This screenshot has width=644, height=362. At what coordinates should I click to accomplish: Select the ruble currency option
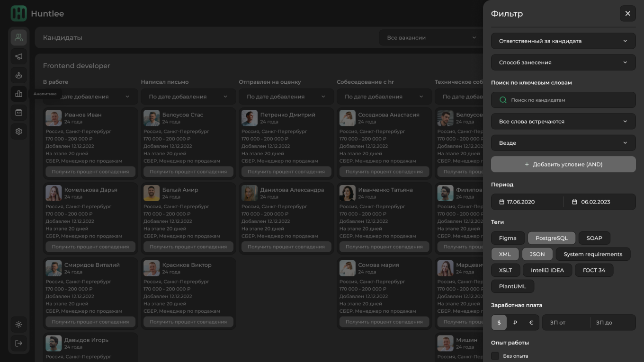tap(515, 323)
